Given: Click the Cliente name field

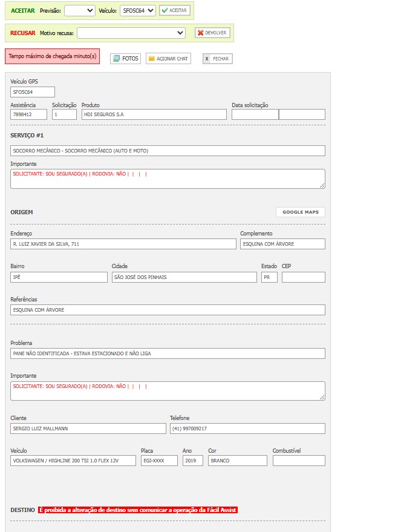Looking at the screenshot, I should click(88, 429).
